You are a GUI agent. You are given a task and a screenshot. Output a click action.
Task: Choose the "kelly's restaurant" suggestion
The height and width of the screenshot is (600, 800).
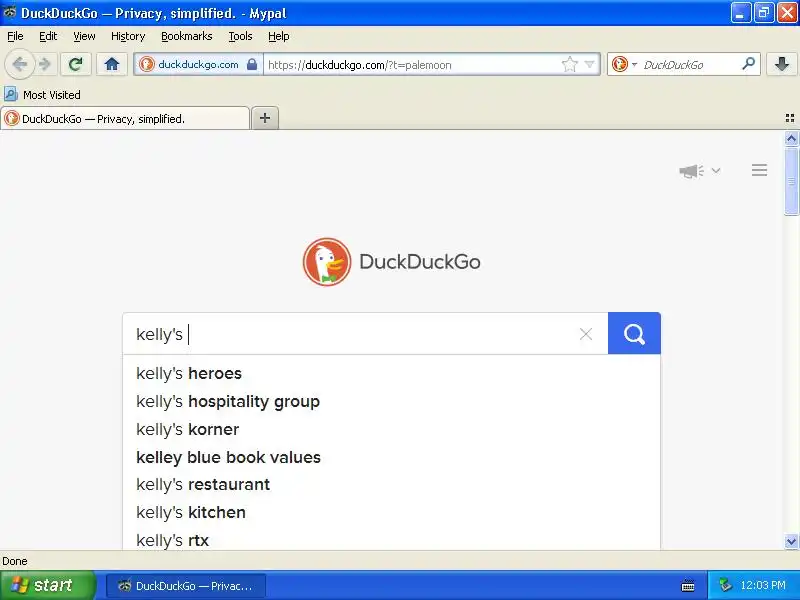click(x=391, y=485)
